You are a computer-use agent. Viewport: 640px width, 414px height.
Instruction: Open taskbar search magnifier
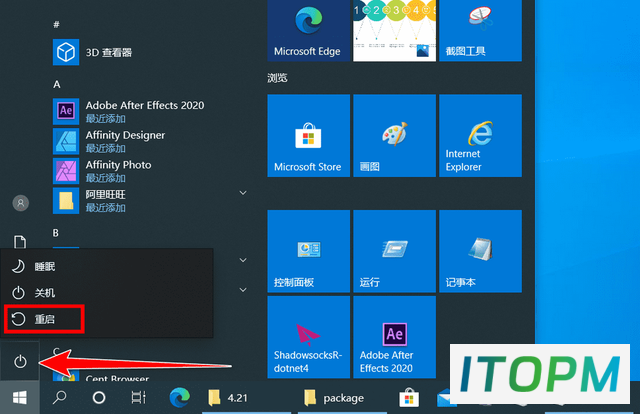pyautogui.click(x=60, y=397)
